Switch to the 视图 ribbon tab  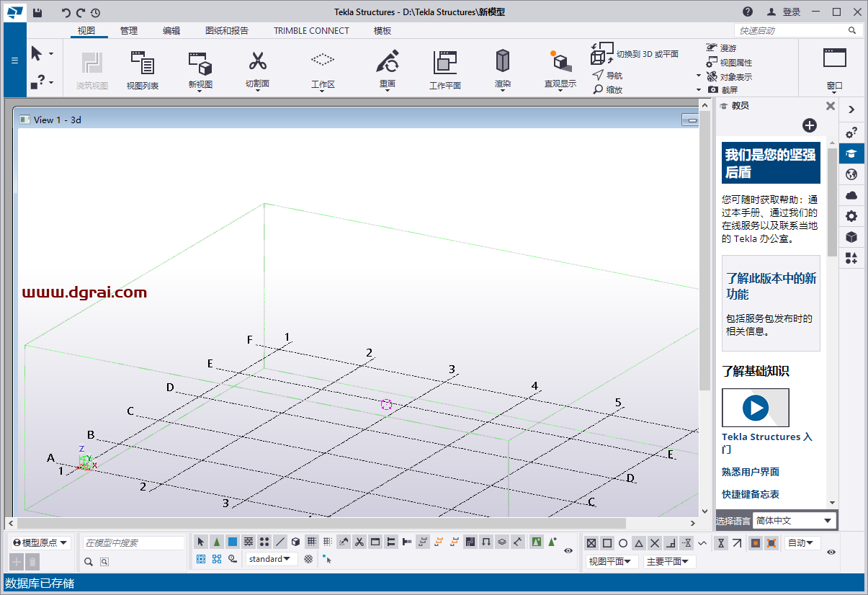(86, 30)
